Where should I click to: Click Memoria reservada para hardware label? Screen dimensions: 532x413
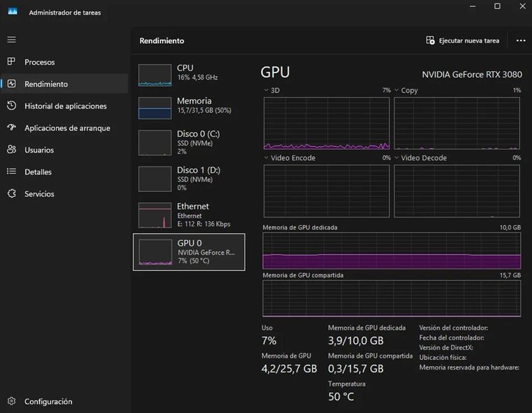pos(469,367)
